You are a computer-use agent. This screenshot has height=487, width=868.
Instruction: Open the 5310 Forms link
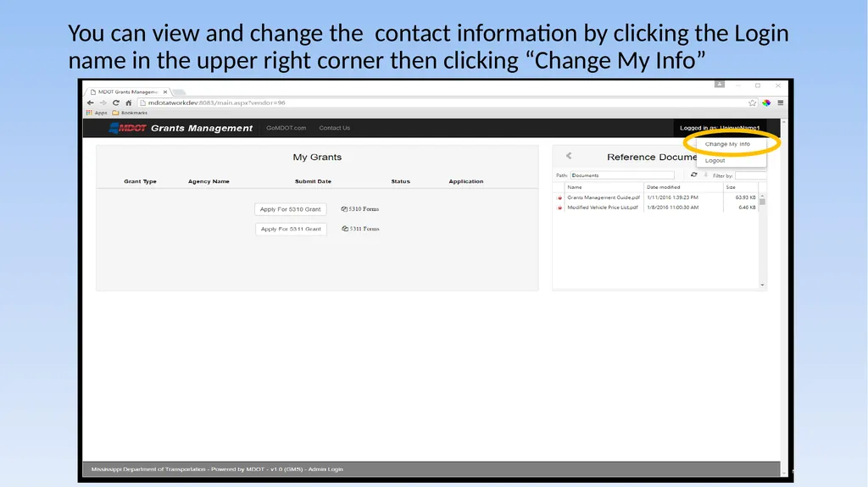tap(359, 209)
